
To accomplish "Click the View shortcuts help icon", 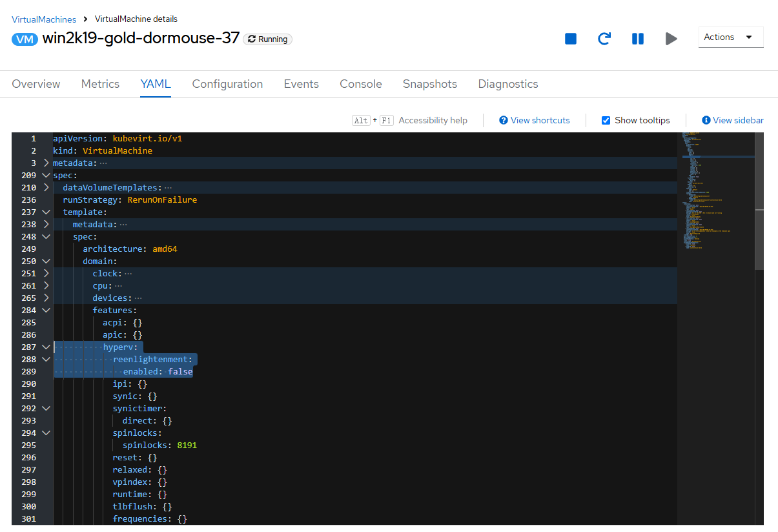I will pyautogui.click(x=504, y=120).
